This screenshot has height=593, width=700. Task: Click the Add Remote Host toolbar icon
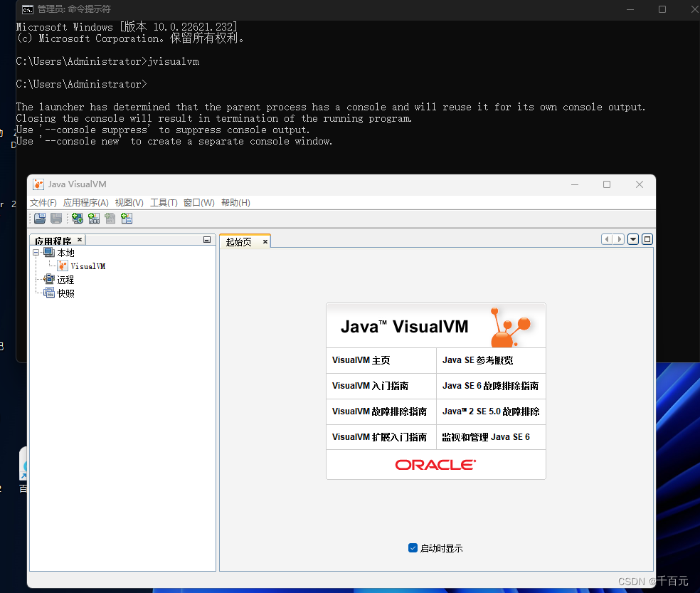coord(77,218)
